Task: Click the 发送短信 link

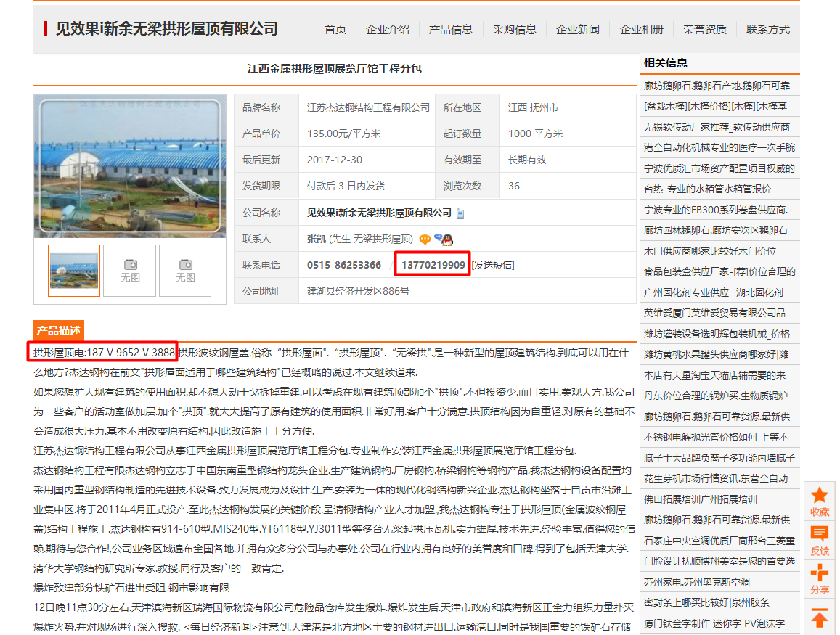Action: (x=494, y=265)
